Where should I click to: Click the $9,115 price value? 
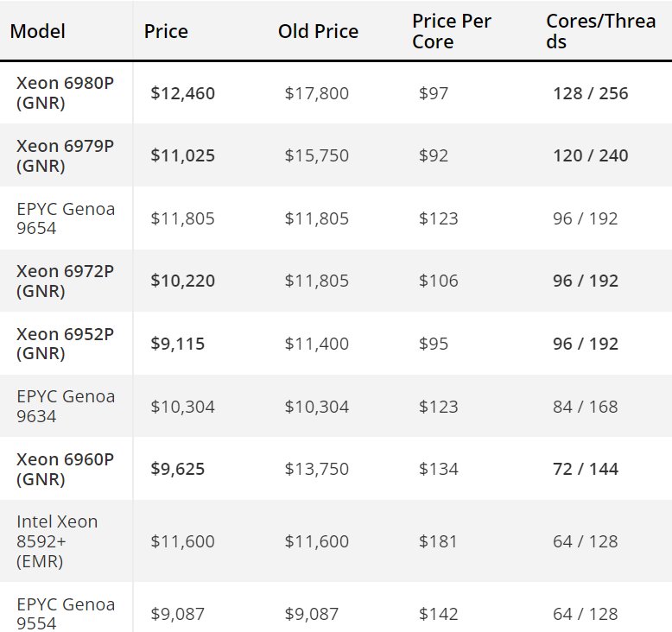click(x=177, y=344)
